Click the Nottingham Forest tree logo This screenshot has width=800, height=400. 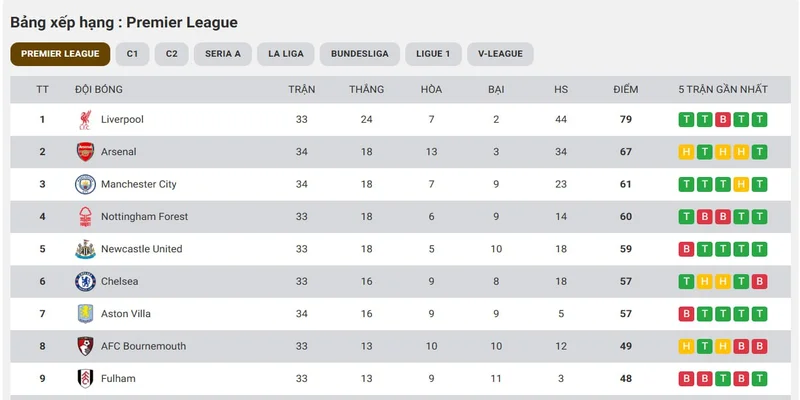point(85,217)
